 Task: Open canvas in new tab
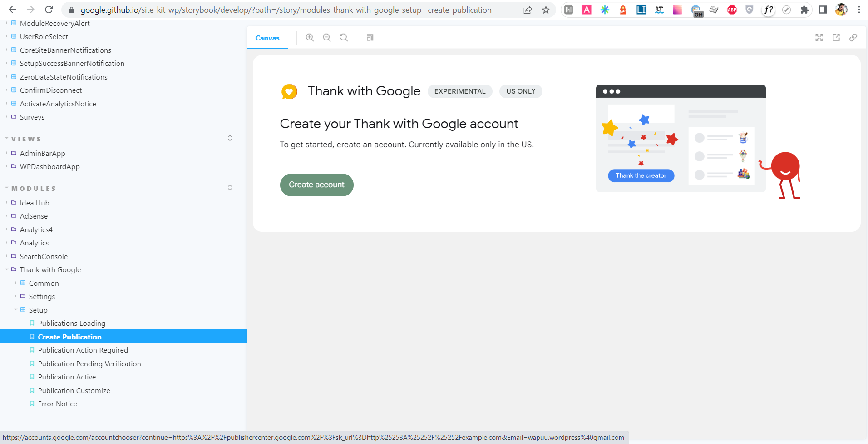pos(836,38)
